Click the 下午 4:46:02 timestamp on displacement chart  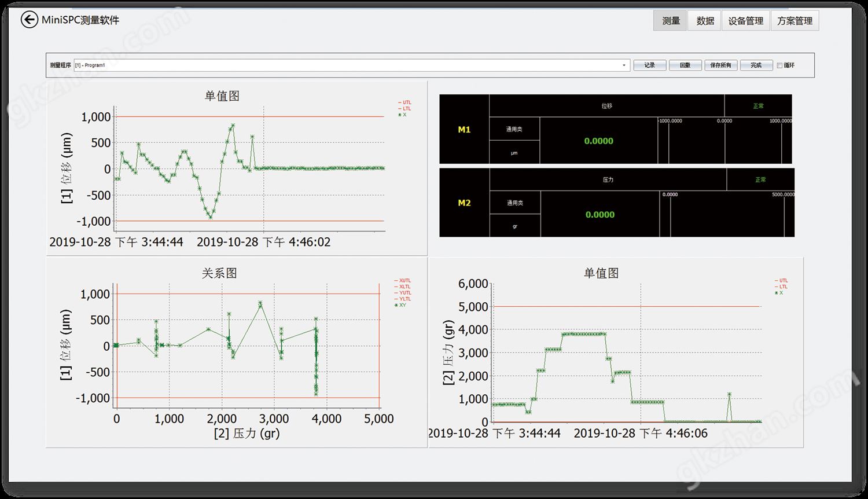pyautogui.click(x=297, y=242)
